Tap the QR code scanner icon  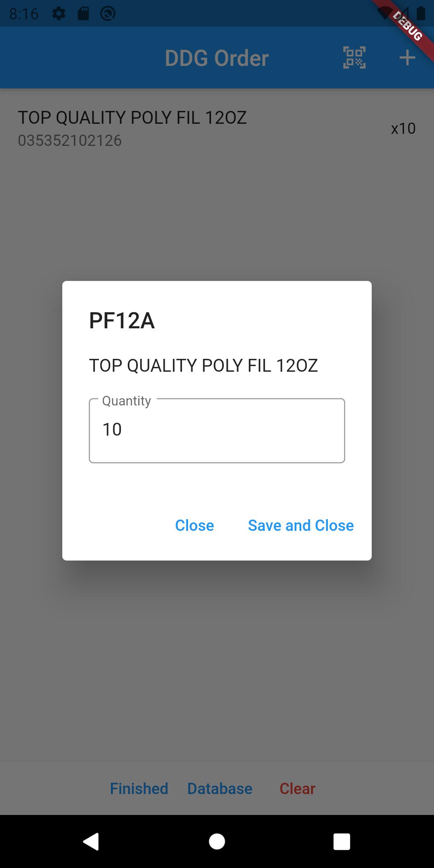[x=354, y=57]
